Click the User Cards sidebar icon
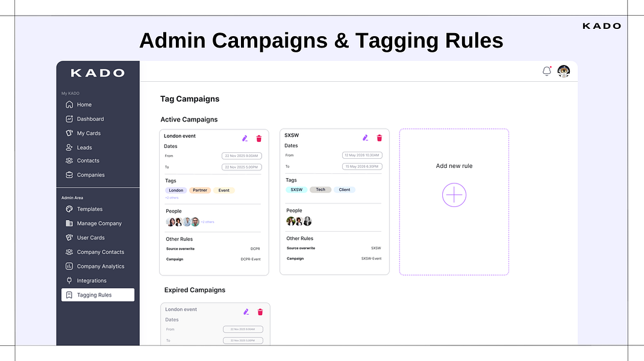The image size is (644, 361). [x=69, y=238]
